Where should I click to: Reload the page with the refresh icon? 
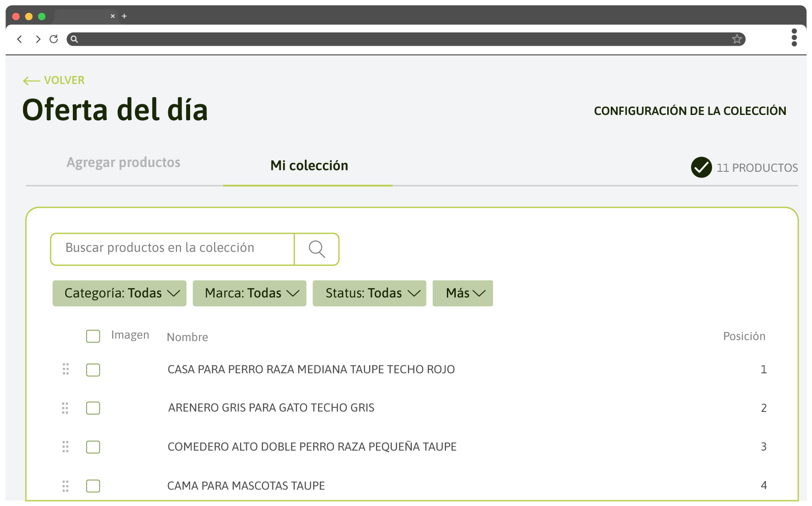point(54,39)
